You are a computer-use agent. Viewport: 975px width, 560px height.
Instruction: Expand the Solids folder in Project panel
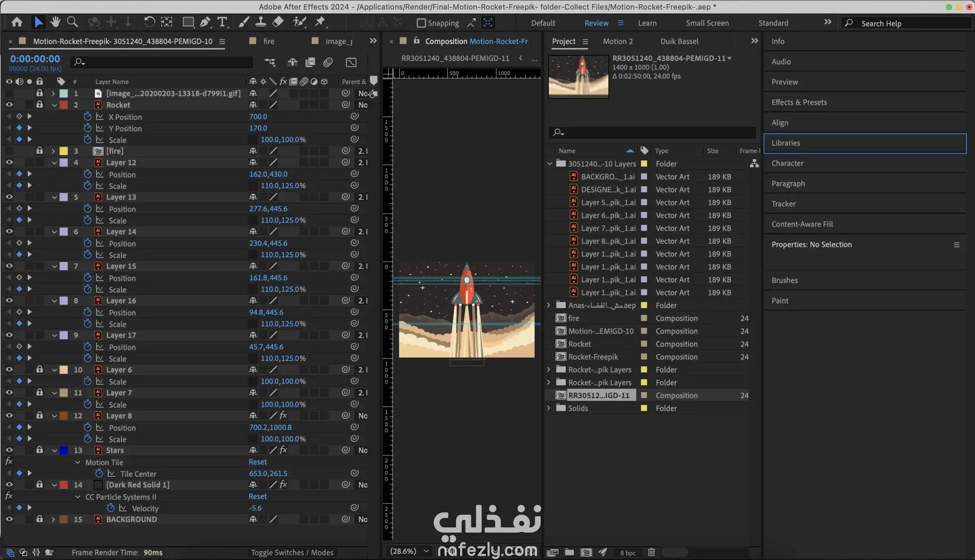point(548,408)
